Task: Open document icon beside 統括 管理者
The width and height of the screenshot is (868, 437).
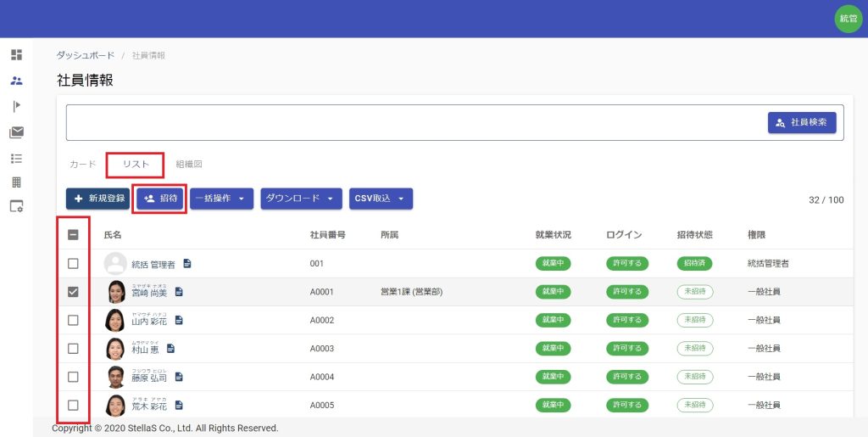Action: [x=187, y=264]
